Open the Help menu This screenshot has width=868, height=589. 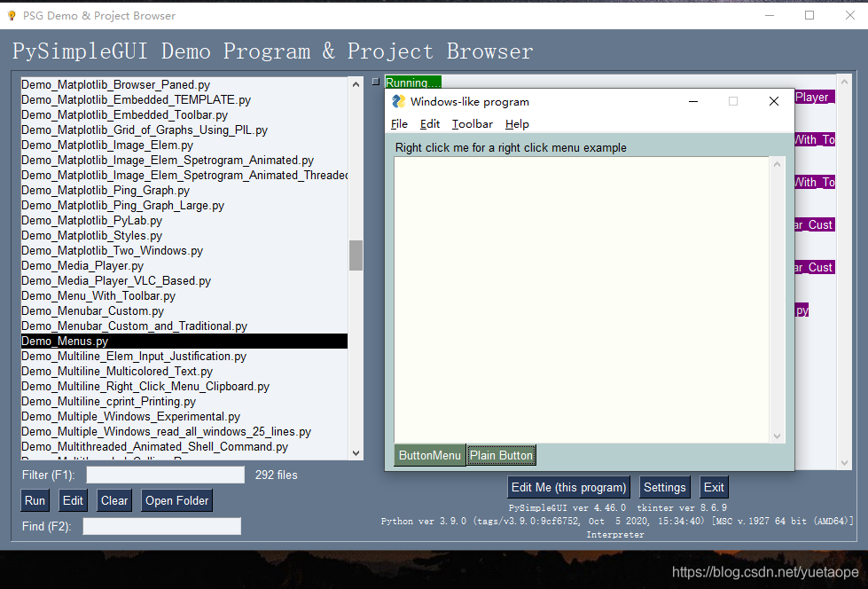click(x=517, y=124)
